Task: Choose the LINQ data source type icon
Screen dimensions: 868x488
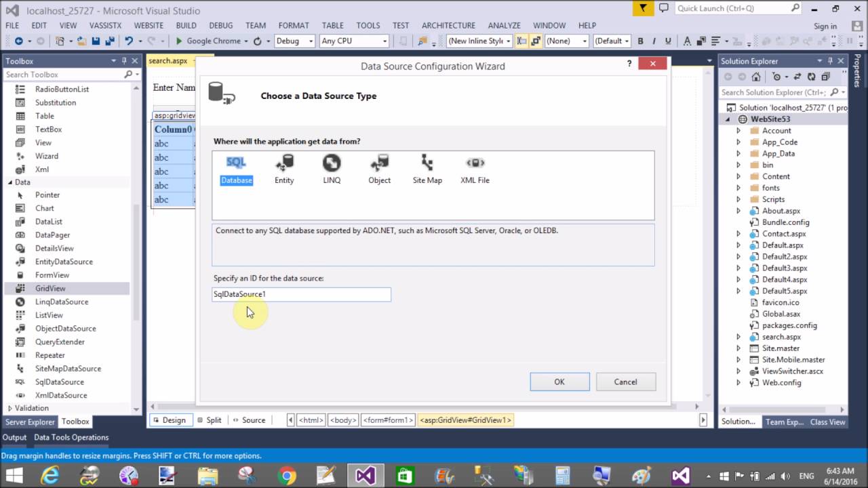Action: tap(332, 169)
